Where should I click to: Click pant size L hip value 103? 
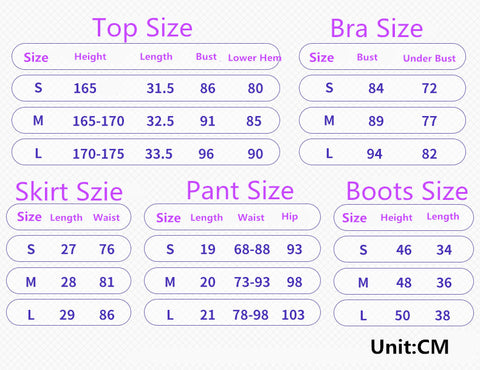tap(293, 315)
